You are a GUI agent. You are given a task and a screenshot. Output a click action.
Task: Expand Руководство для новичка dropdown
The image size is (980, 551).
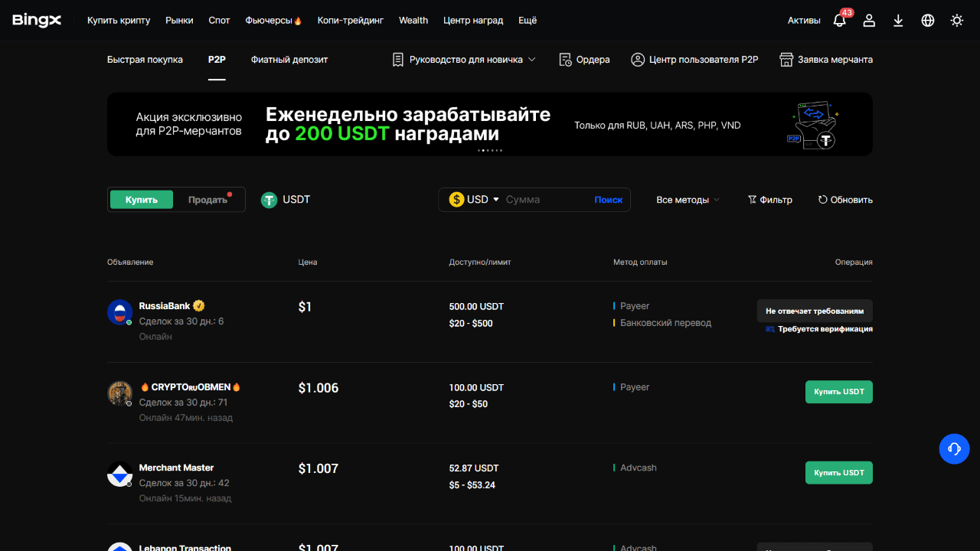tap(464, 60)
